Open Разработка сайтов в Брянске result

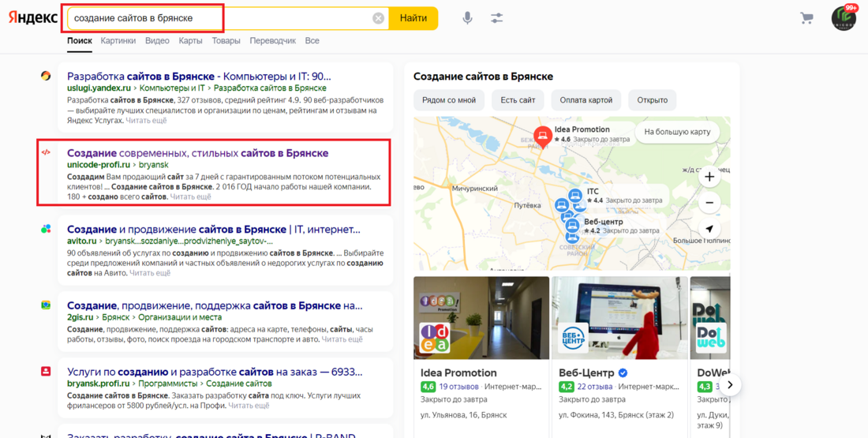(x=199, y=77)
